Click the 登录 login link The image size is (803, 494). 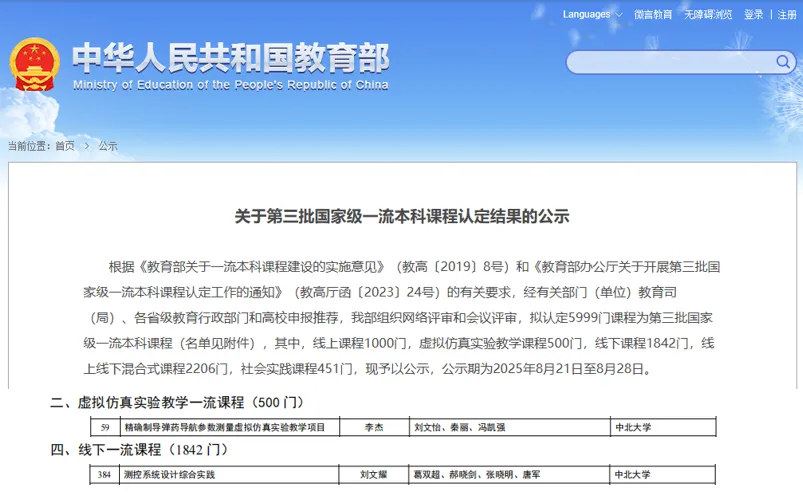pos(753,14)
